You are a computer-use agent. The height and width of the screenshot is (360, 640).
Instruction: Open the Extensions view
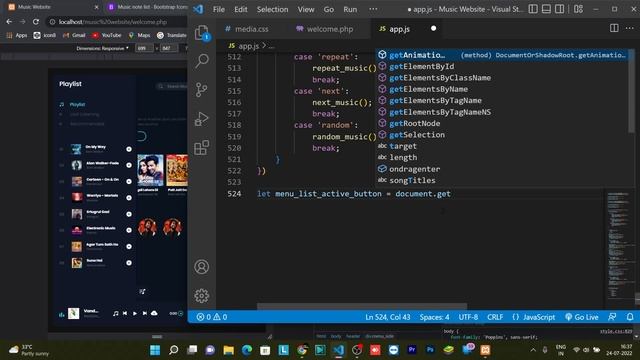click(x=202, y=147)
